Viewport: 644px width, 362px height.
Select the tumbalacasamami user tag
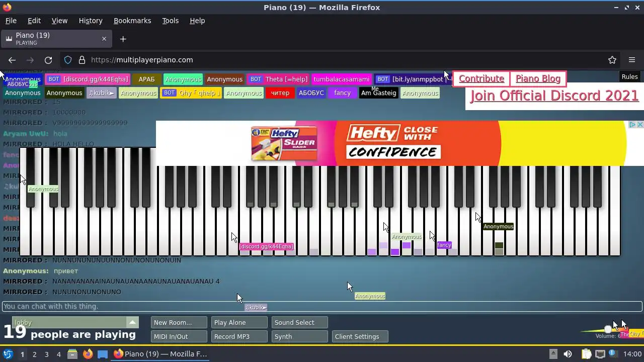pos(342,79)
